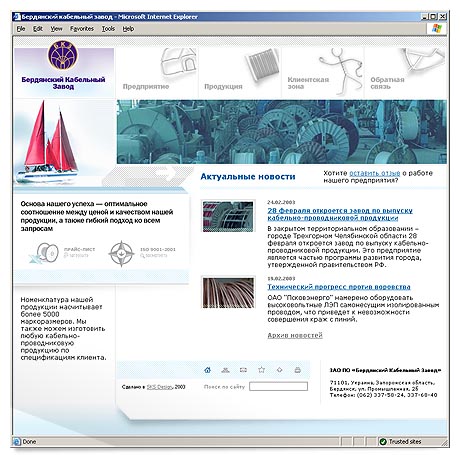460x455 pixels.
Task: Open the Favorites menu
Action: point(82,29)
